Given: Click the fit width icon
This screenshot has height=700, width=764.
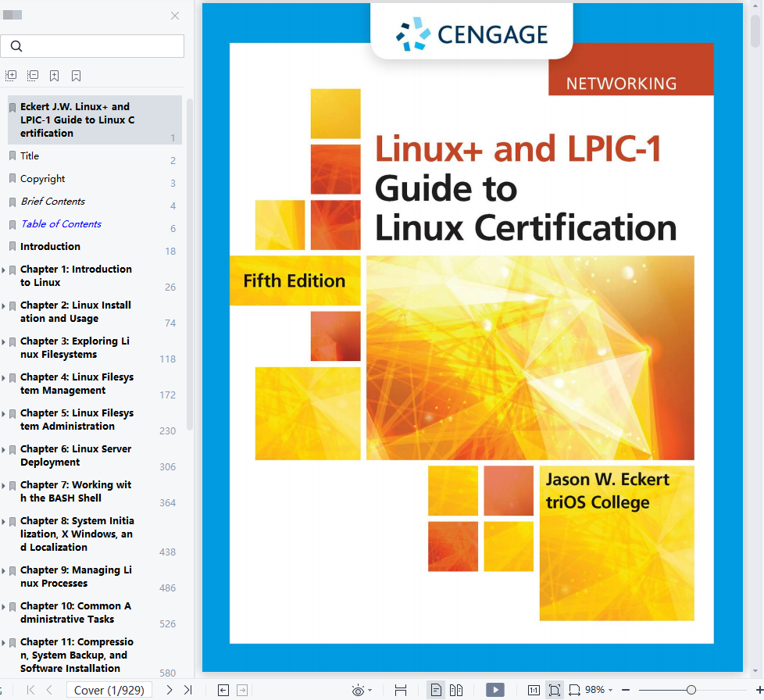Looking at the screenshot, I should pos(401,690).
